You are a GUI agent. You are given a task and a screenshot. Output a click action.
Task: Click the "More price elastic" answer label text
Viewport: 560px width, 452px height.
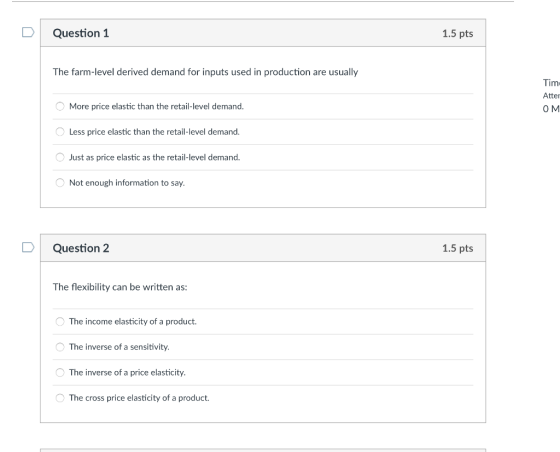(156, 106)
